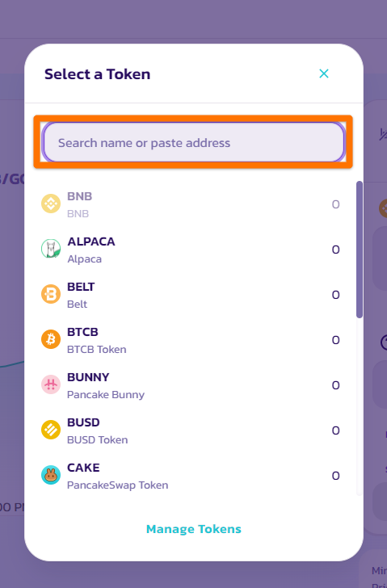Close the Select a Token dialog
The width and height of the screenshot is (387, 588).
pos(324,73)
